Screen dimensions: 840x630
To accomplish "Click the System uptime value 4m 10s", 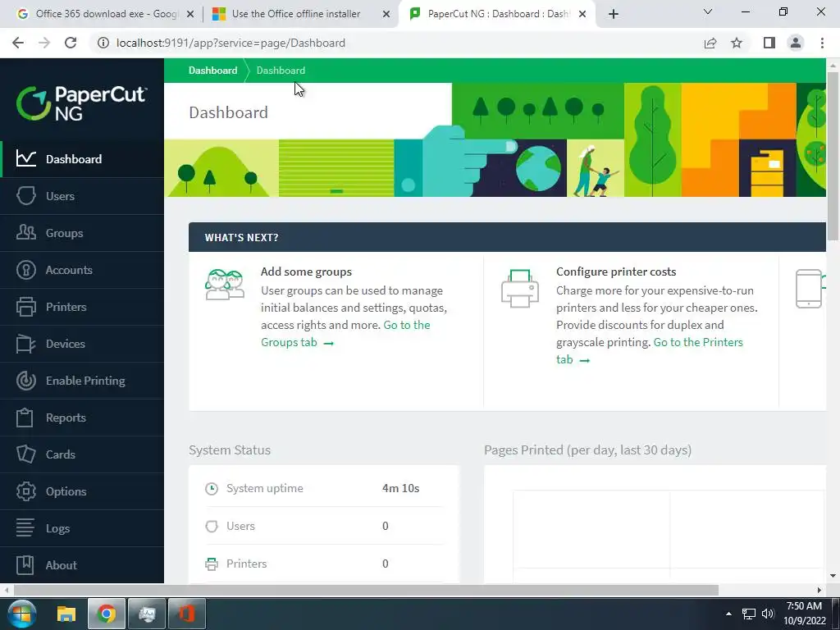I will tap(400, 489).
